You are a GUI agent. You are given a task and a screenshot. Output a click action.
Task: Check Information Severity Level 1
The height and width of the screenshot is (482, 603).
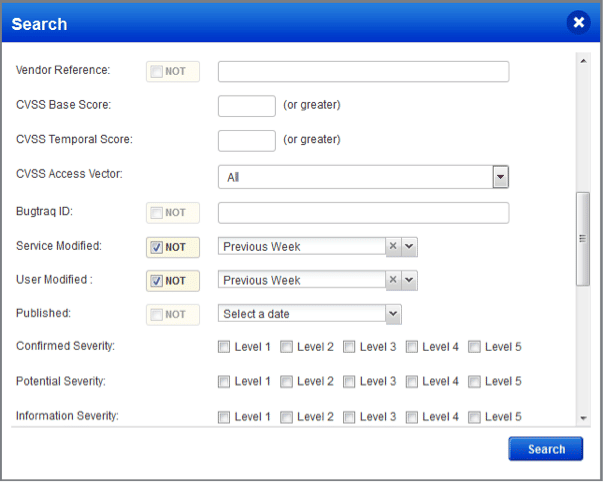[x=223, y=417]
